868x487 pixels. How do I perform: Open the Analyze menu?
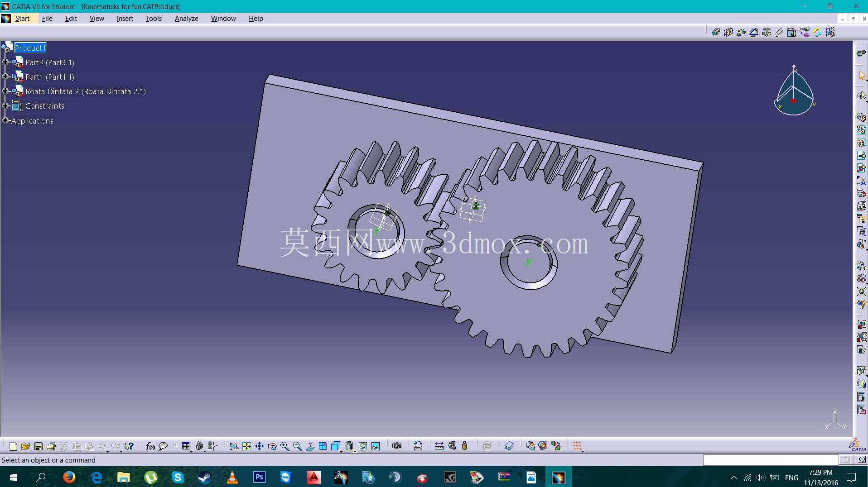tap(187, 19)
